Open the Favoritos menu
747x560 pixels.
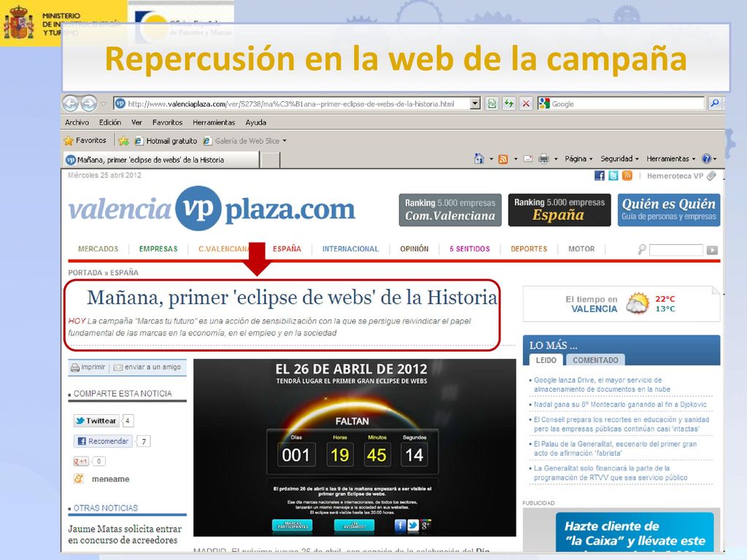click(x=167, y=122)
